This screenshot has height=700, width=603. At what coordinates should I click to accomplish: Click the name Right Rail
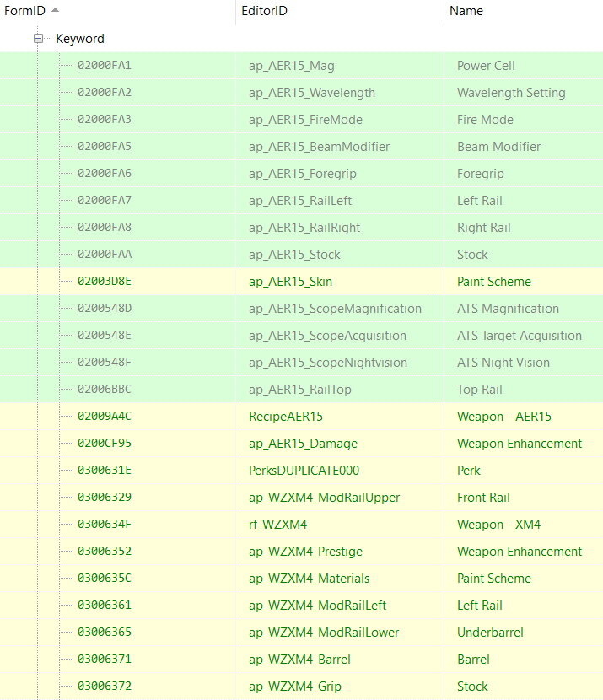pyautogui.click(x=484, y=228)
